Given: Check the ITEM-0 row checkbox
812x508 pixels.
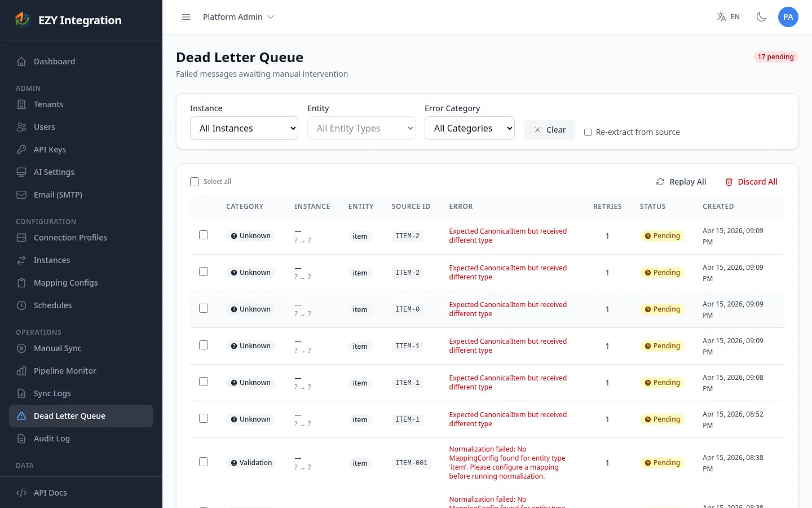Looking at the screenshot, I should click(204, 308).
